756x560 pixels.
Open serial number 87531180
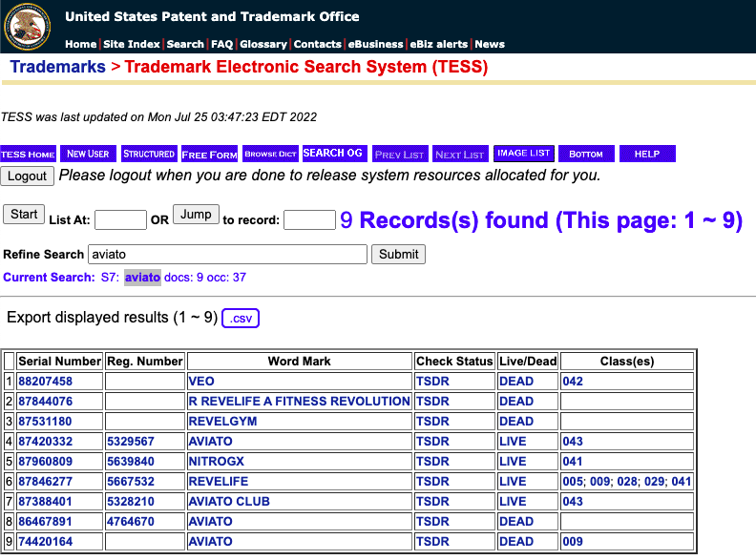tap(45, 422)
